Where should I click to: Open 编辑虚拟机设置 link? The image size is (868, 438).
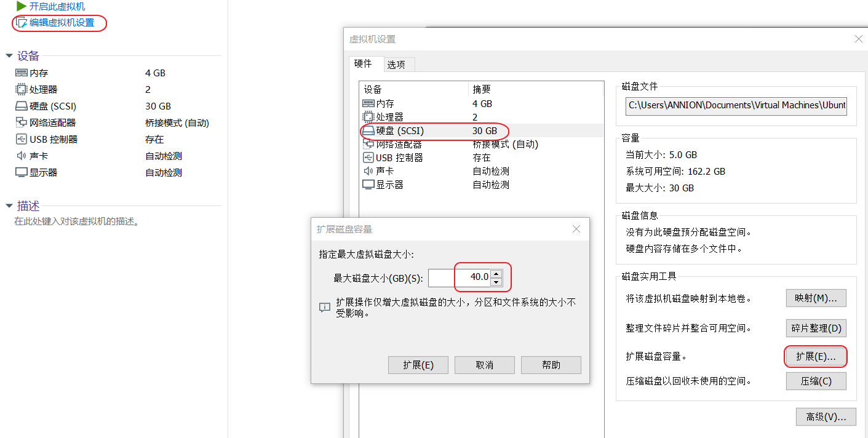pyautogui.click(x=62, y=23)
